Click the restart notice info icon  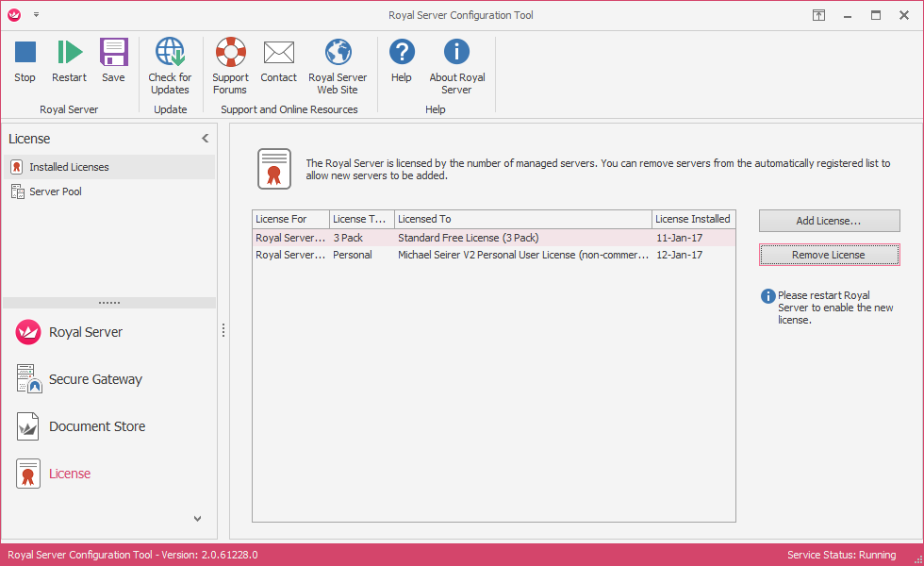pos(767,296)
